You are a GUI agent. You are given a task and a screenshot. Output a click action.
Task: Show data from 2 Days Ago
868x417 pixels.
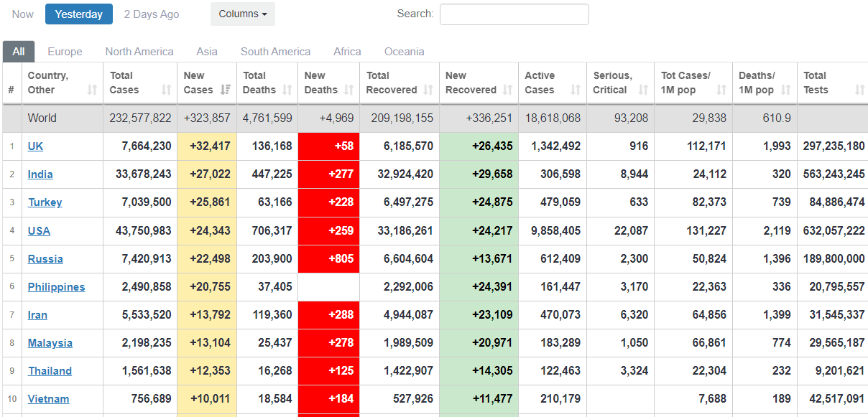(152, 14)
